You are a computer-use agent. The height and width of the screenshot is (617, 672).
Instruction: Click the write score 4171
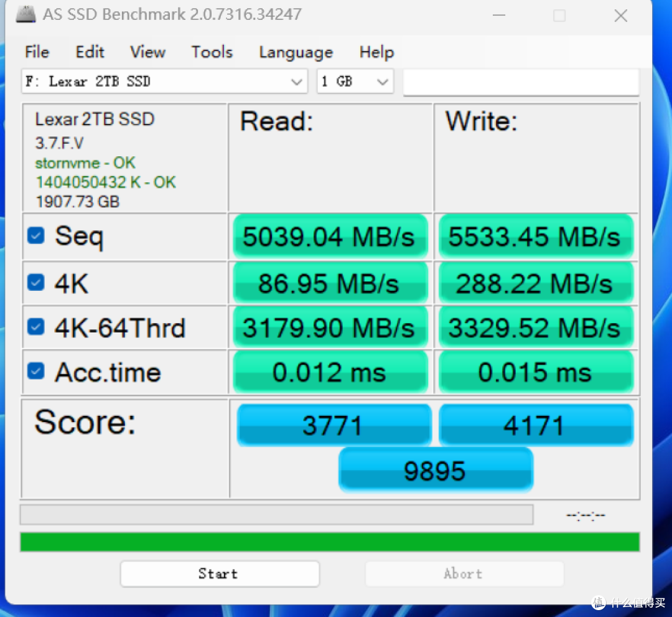536,425
